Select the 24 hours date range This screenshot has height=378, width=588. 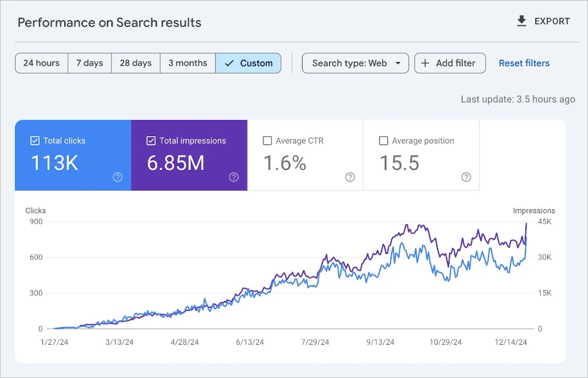tap(41, 63)
